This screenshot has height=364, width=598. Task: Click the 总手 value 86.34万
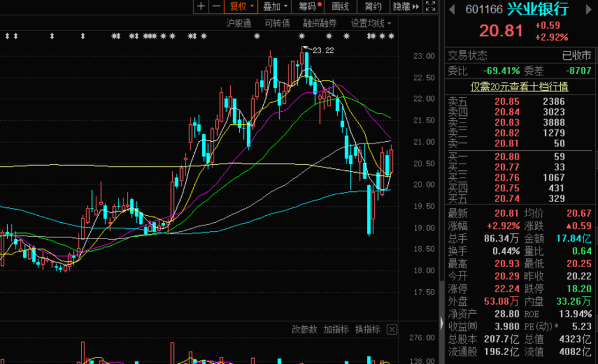pos(501,238)
